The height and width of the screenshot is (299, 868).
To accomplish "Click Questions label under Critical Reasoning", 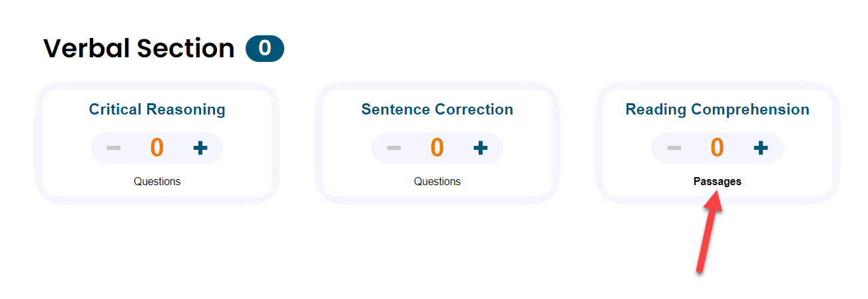I will pyautogui.click(x=157, y=181).
